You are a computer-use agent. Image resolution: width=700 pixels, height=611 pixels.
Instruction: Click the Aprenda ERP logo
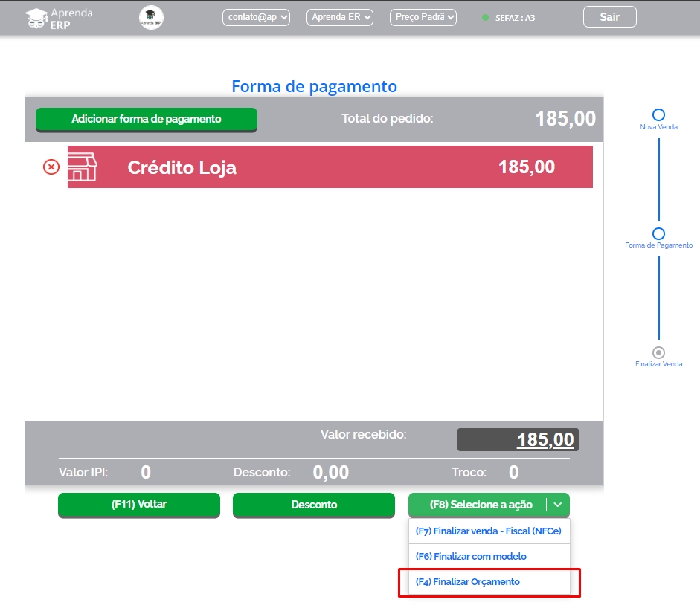59,18
